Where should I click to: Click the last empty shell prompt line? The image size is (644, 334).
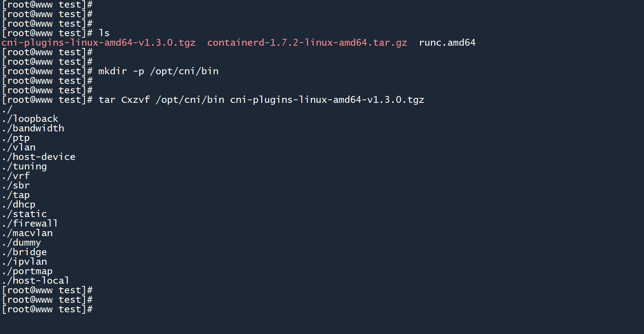(47, 309)
